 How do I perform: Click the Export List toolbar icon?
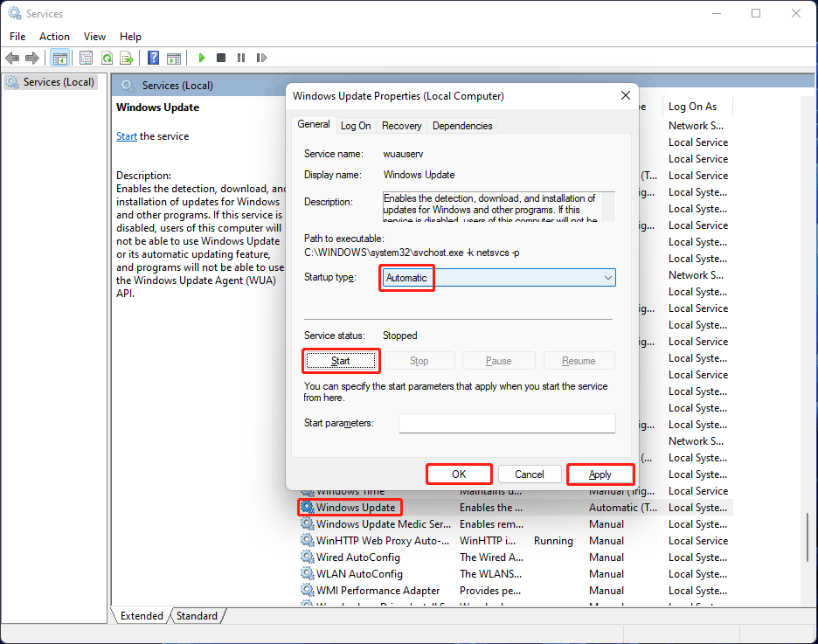[127, 59]
